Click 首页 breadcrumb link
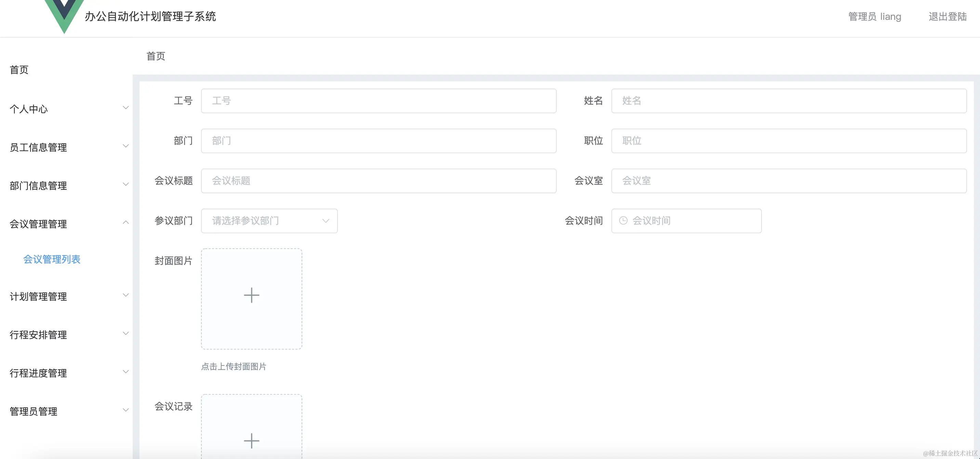Viewport: 980px width, 459px height. pos(156,56)
